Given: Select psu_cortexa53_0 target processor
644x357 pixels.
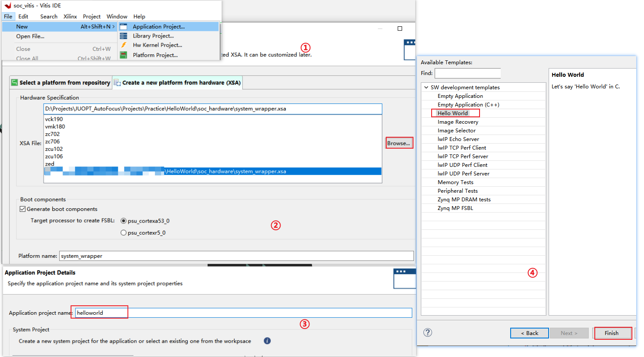Looking at the screenshot, I should pos(123,221).
